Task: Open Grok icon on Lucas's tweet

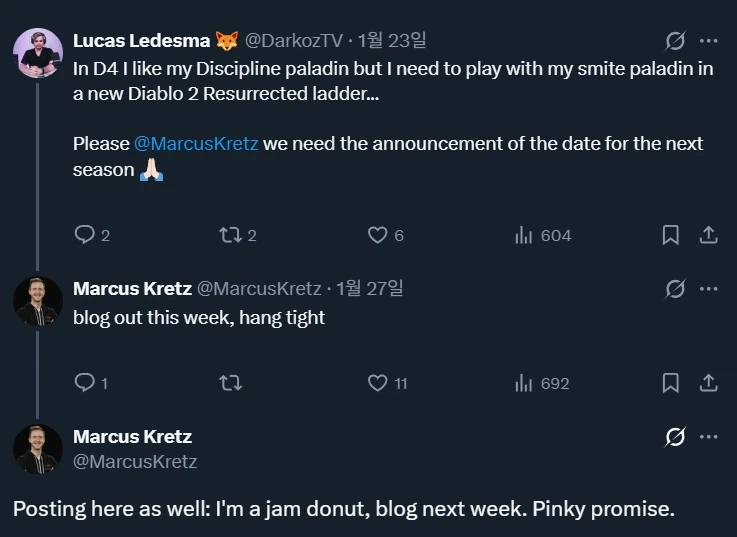Action: click(676, 41)
